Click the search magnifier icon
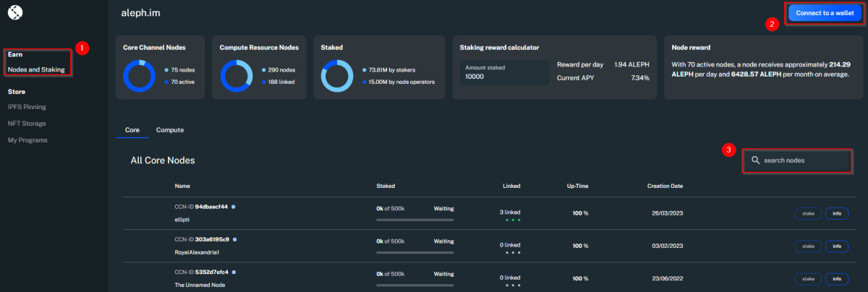 coord(755,160)
